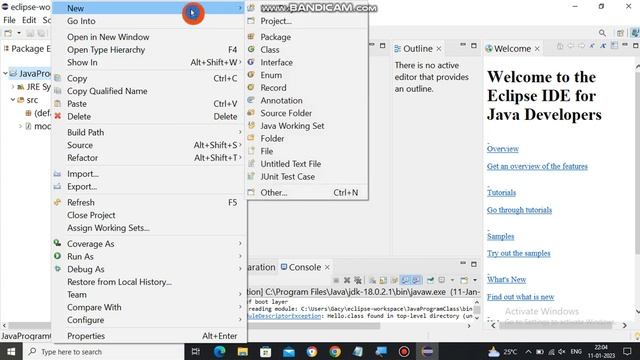Click Go through tutorials link
The image size is (640, 360).
(x=519, y=210)
